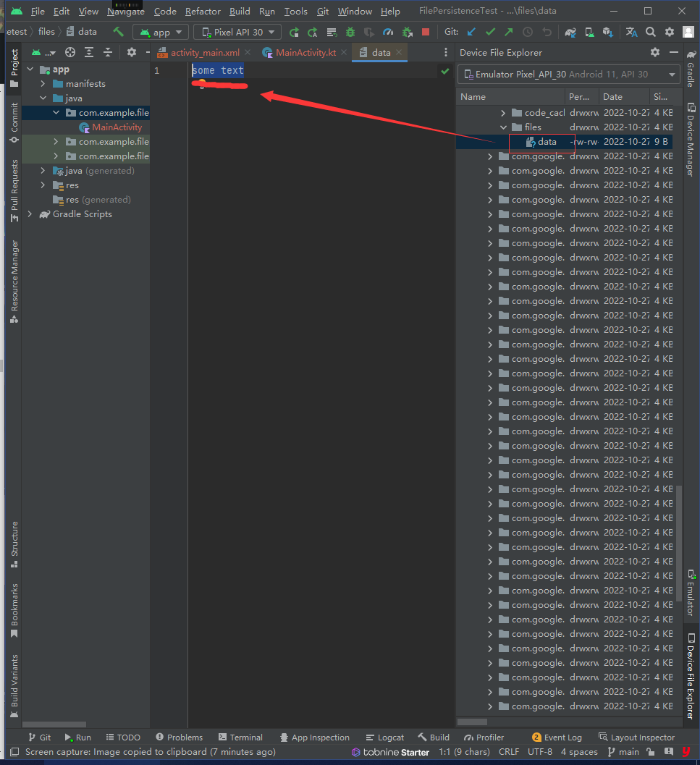
Task: Open the Logcat tool window
Action: click(x=384, y=737)
